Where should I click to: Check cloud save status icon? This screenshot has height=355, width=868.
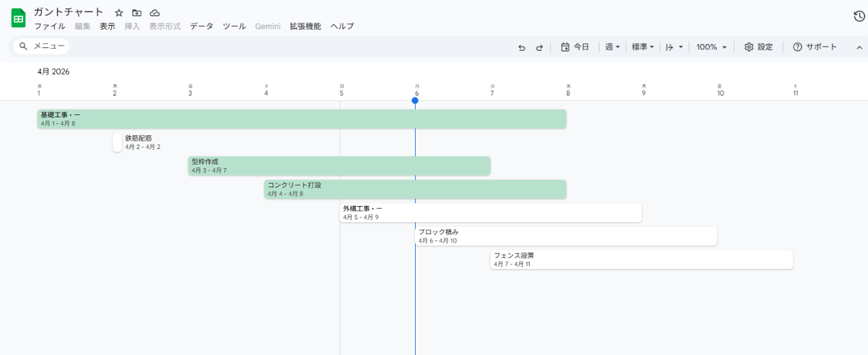(x=155, y=13)
